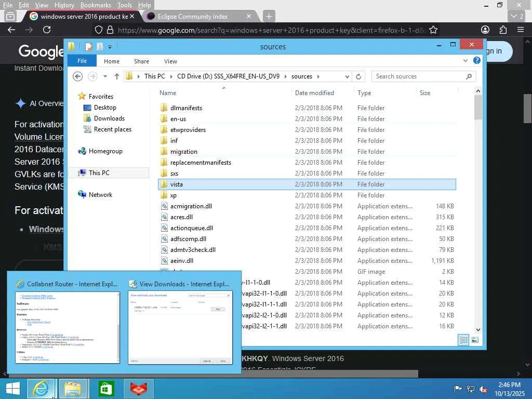This screenshot has height=399, width=532.
Task: Click the View Downloads Internet Explorer preview thumbnail
Action: [x=180, y=327]
